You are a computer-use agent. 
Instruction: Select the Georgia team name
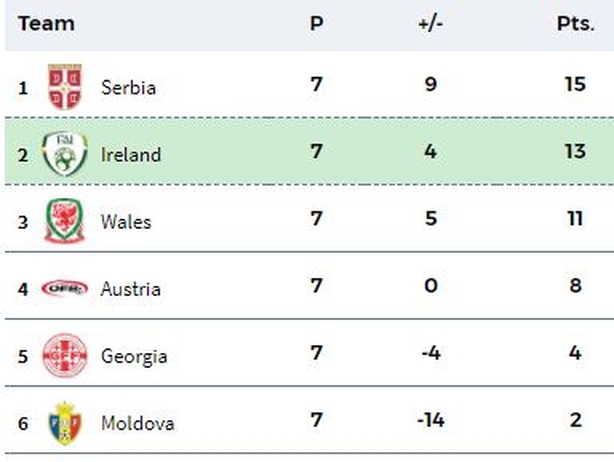coord(134,357)
